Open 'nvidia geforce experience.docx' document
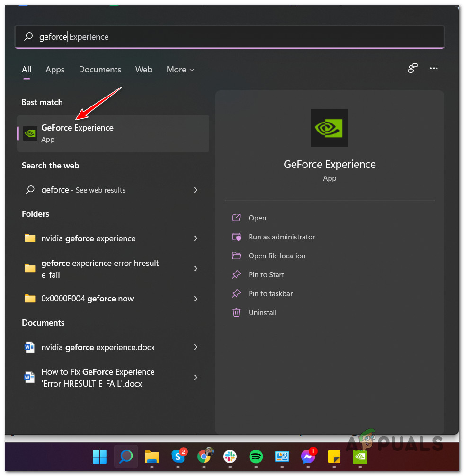The width and height of the screenshot is (464, 476). point(113,347)
